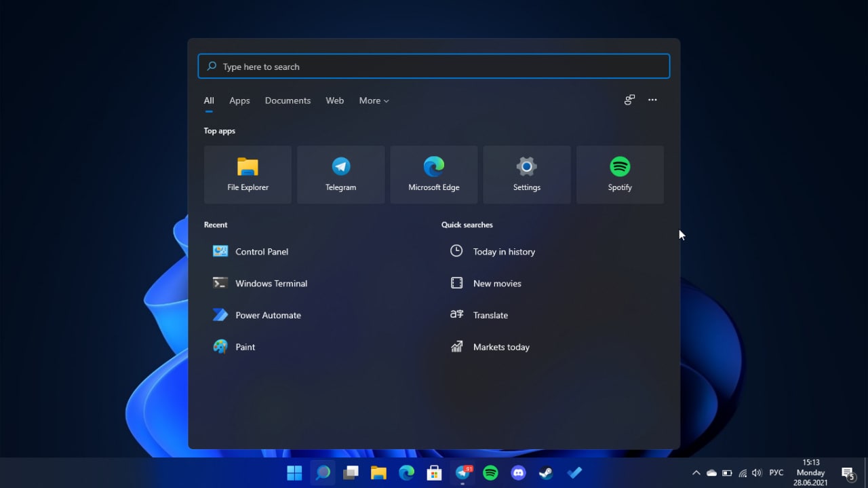Open network Wi-Fi icon in tray
868x488 pixels.
pos(743,473)
